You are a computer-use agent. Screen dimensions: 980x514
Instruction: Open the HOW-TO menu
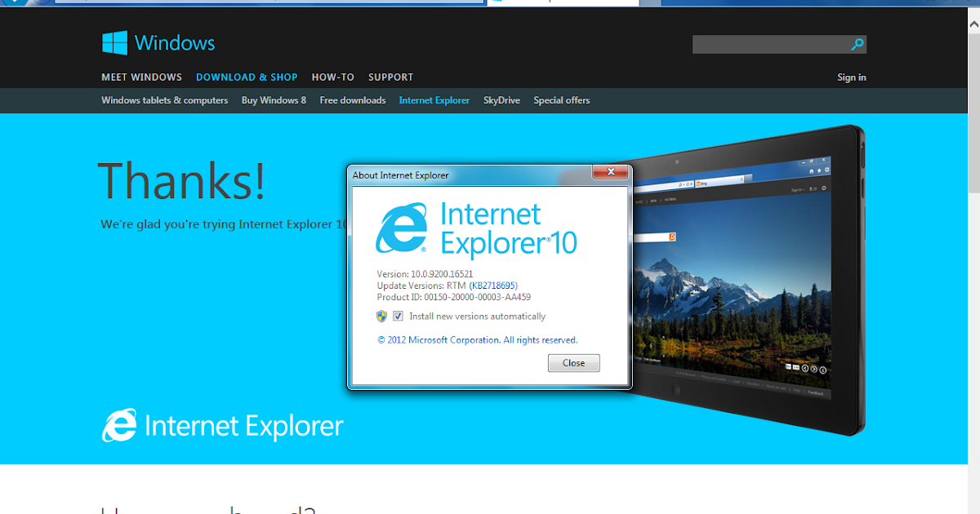333,78
